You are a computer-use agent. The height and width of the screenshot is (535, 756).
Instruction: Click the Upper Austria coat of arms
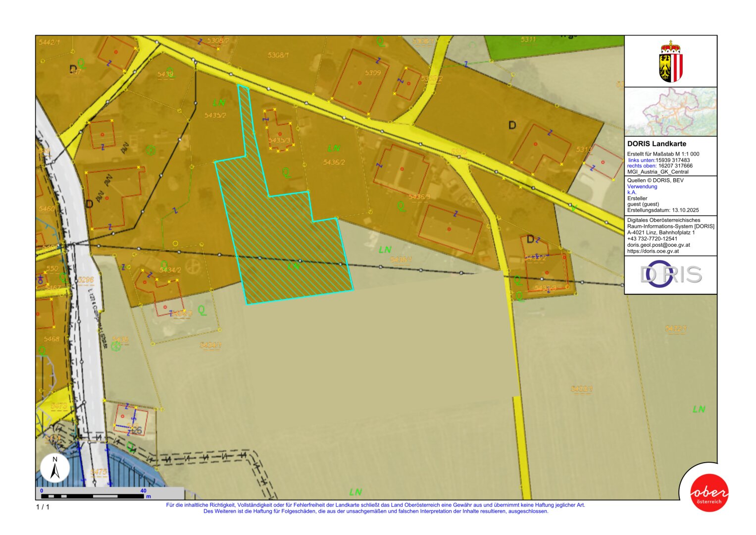point(671,62)
